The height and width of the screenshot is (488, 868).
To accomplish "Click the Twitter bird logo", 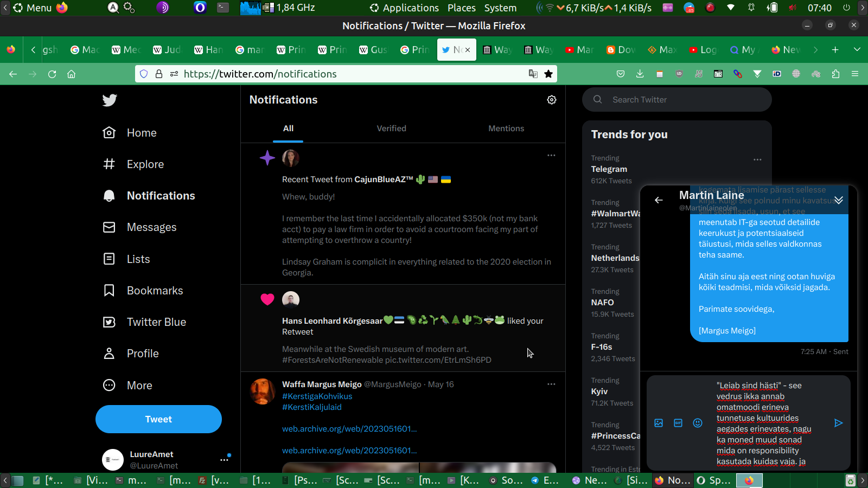I will click(x=110, y=100).
